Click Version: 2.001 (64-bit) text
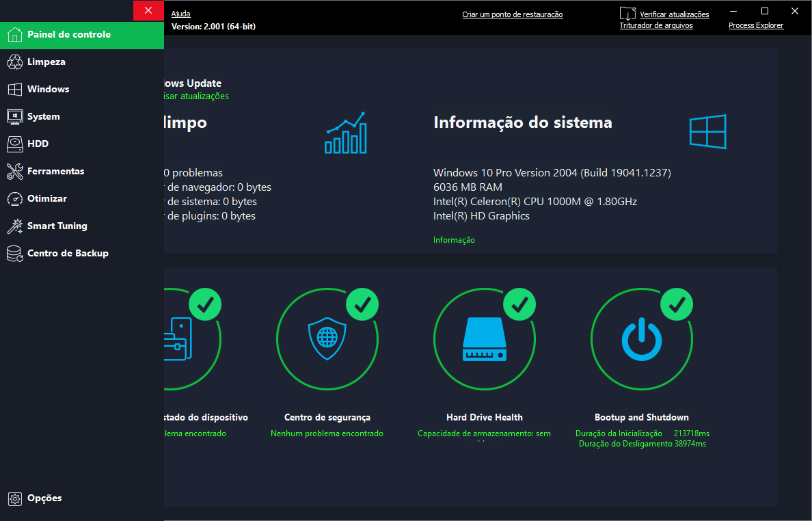Image resolution: width=812 pixels, height=521 pixels. pyautogui.click(x=213, y=27)
